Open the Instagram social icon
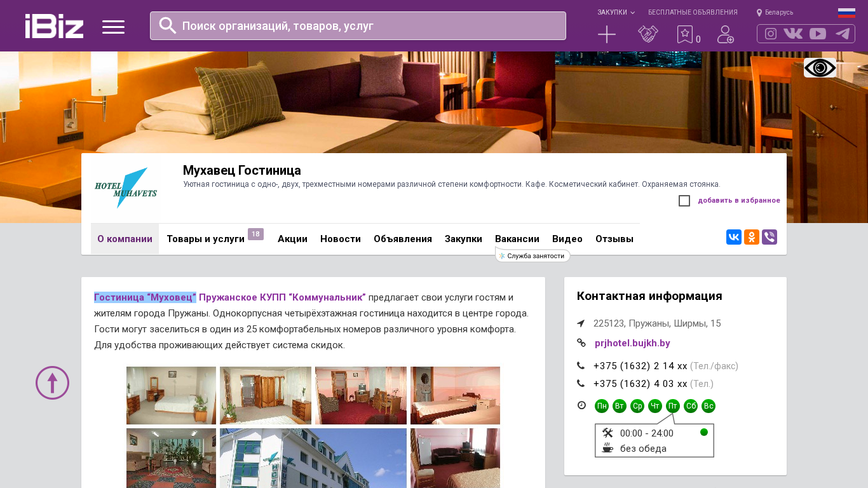 (771, 34)
